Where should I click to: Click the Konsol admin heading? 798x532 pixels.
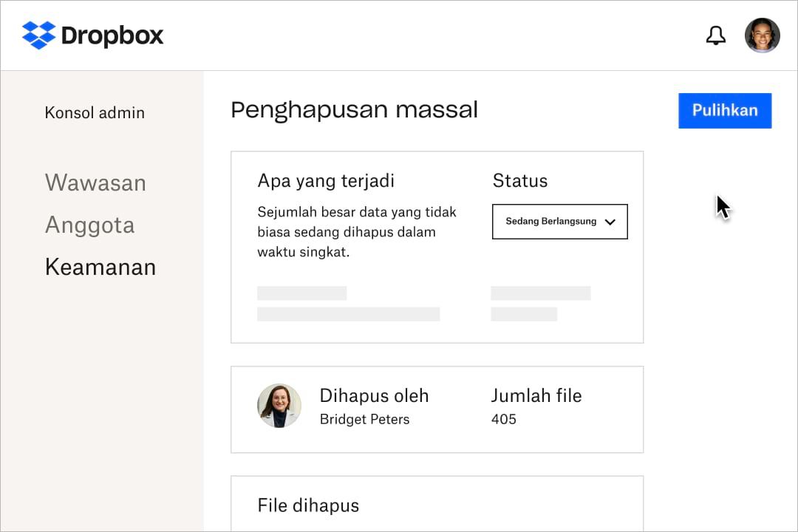95,112
